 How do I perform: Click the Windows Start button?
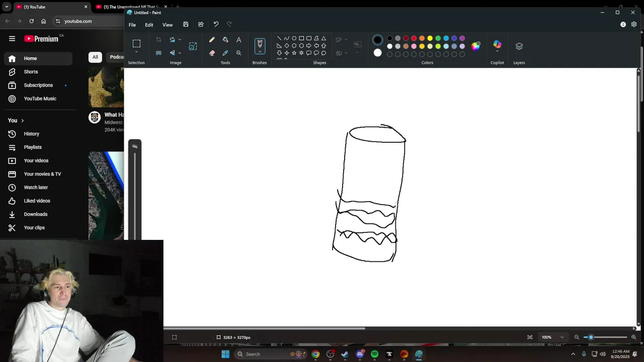pyautogui.click(x=225, y=354)
